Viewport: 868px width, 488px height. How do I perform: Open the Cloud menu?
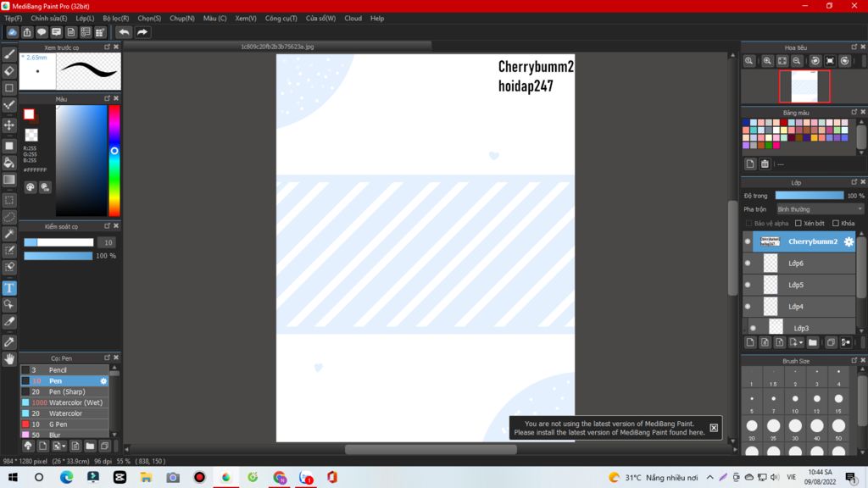pos(353,19)
